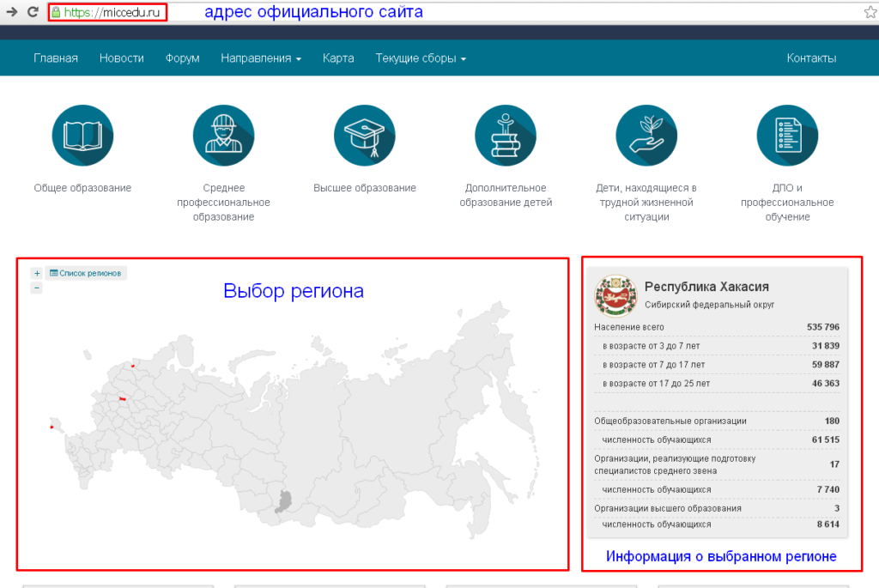Open the ДПО и профессиональное обучение document icon
This screenshot has width=879, height=588.
tap(786, 136)
